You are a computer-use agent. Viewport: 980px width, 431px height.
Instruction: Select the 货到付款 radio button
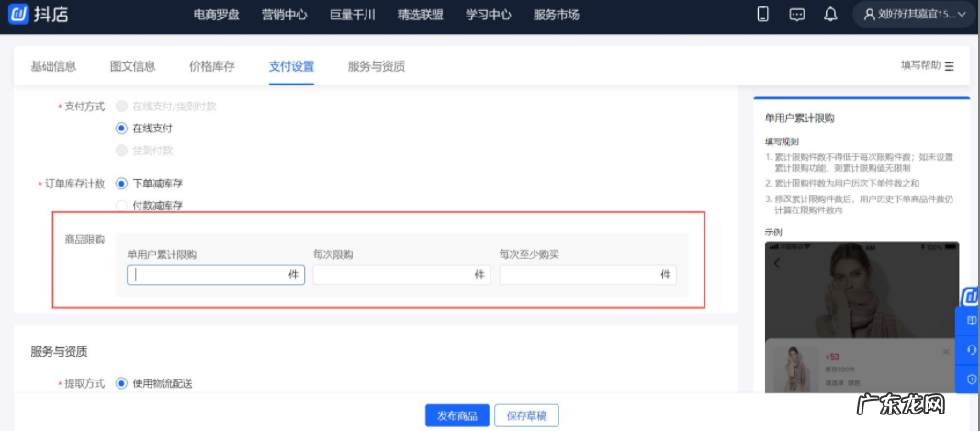coord(121,151)
